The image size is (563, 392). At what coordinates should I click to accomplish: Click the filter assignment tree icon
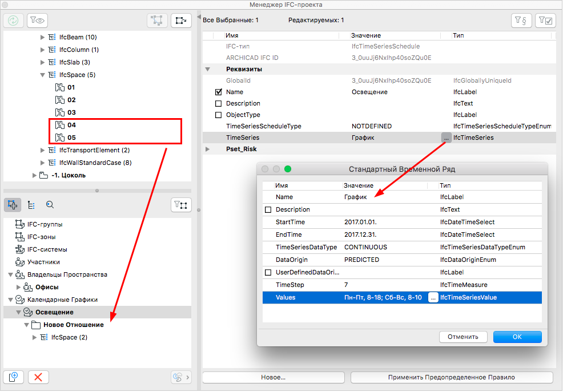181,205
